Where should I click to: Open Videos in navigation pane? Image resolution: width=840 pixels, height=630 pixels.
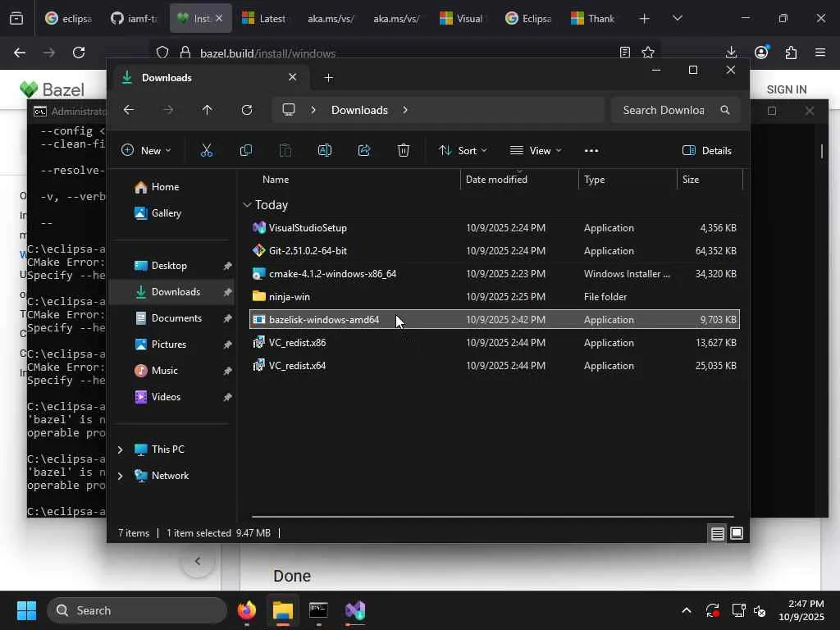click(x=171, y=397)
